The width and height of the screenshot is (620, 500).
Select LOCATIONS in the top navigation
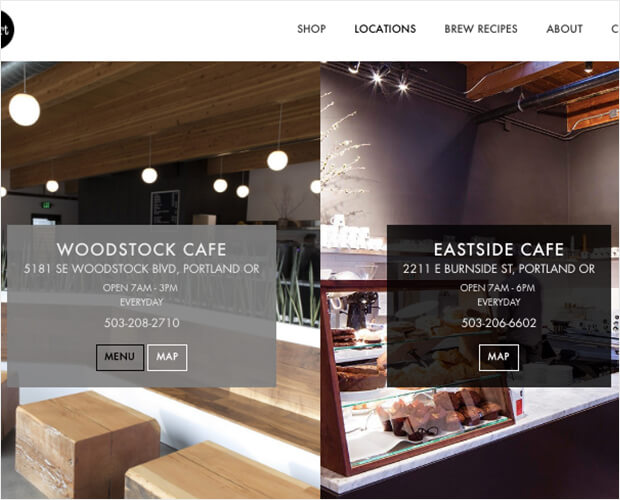[x=385, y=29]
